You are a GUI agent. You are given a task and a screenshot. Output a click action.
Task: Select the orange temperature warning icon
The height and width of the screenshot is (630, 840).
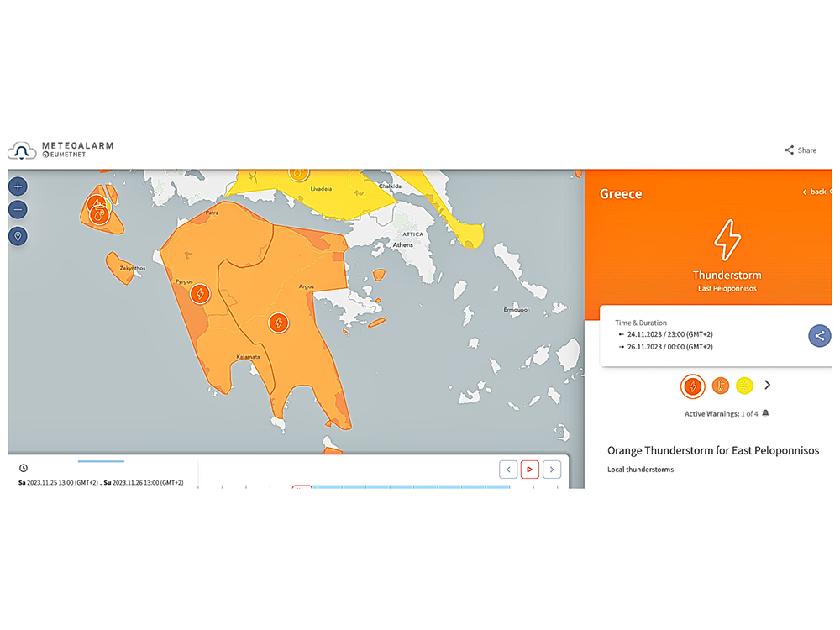721,386
